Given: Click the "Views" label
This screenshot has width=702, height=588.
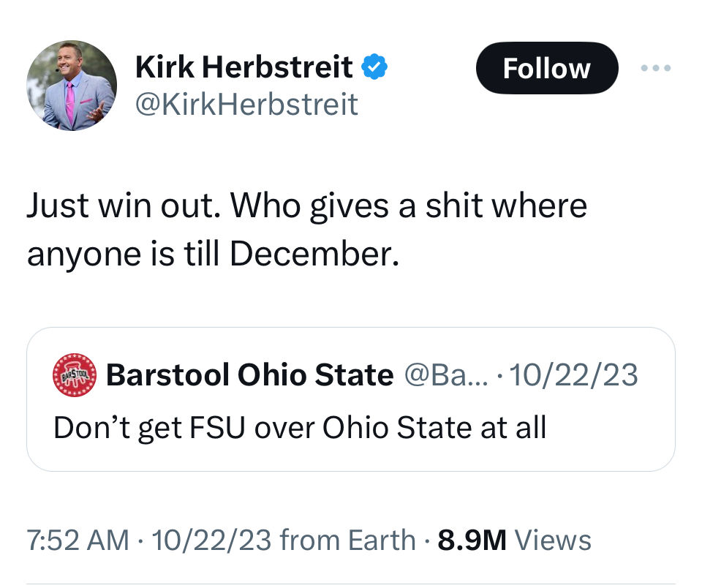Looking at the screenshot, I should point(553,540).
